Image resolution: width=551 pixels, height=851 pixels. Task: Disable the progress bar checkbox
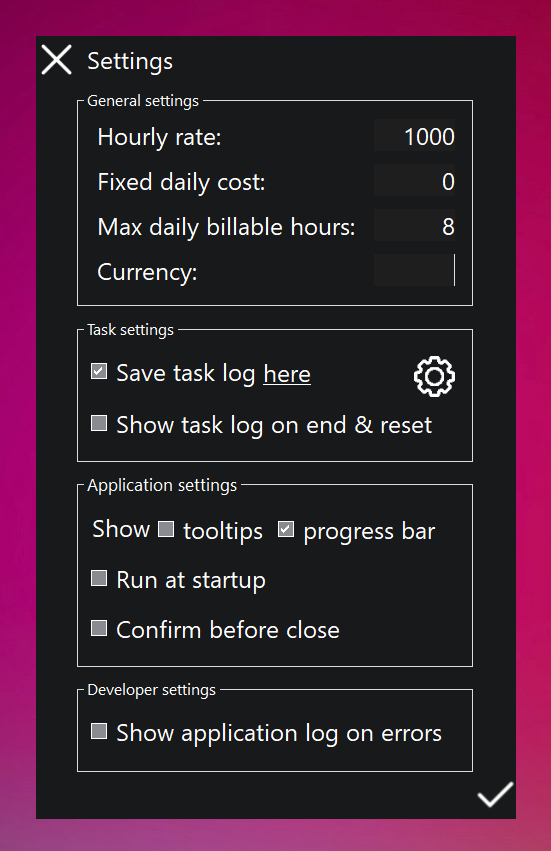286,529
